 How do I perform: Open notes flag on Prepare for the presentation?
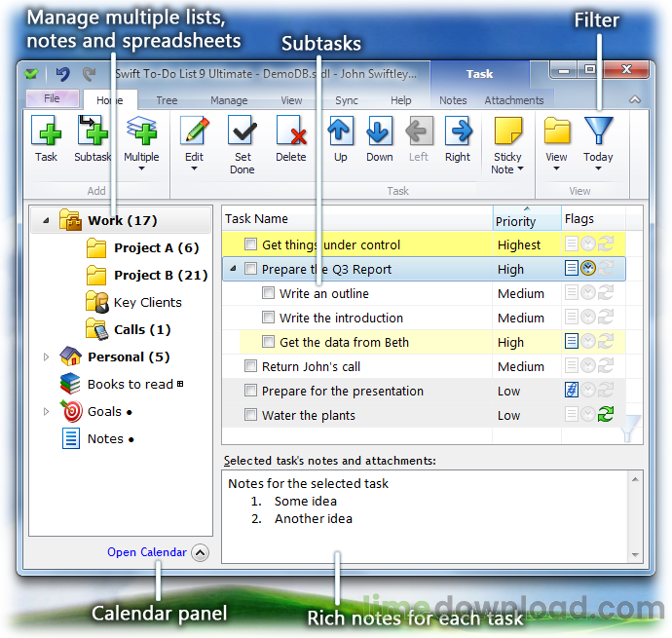tap(571, 391)
